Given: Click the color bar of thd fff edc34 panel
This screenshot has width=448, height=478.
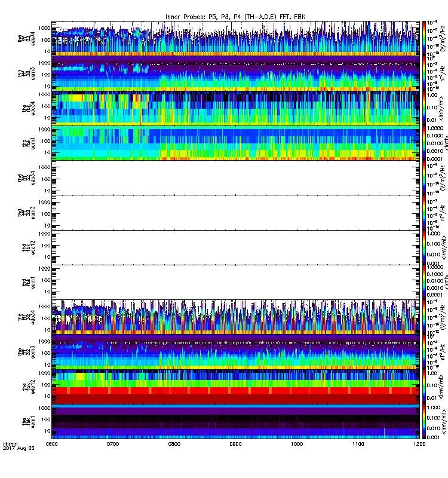Looking at the screenshot, I should (424, 177).
